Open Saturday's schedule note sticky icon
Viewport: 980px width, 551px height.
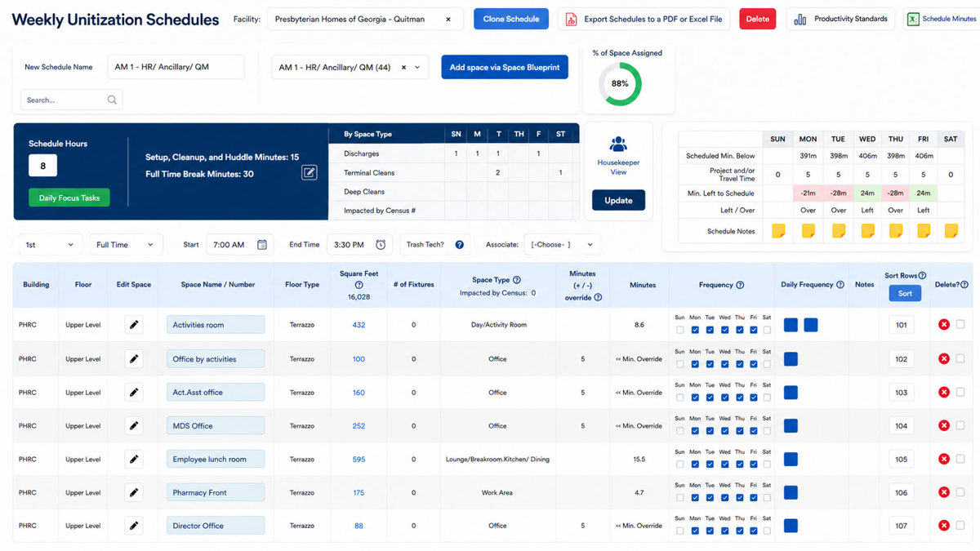point(951,231)
